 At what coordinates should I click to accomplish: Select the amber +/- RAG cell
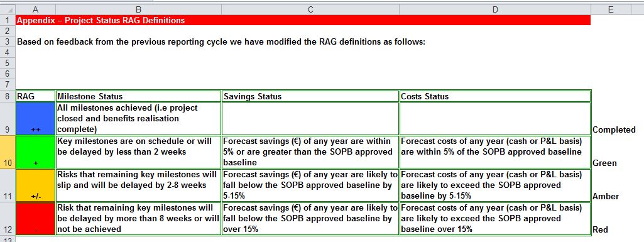35,185
